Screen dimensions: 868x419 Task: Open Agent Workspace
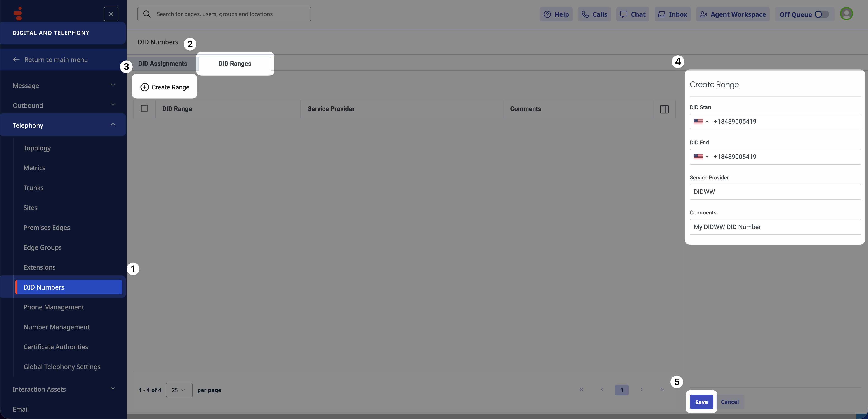[x=733, y=14]
